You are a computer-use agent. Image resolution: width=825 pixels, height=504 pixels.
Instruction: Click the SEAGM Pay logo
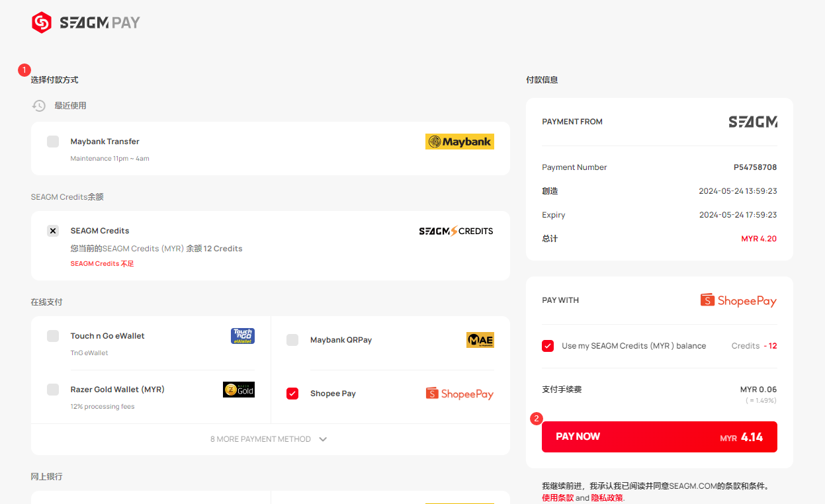point(86,22)
